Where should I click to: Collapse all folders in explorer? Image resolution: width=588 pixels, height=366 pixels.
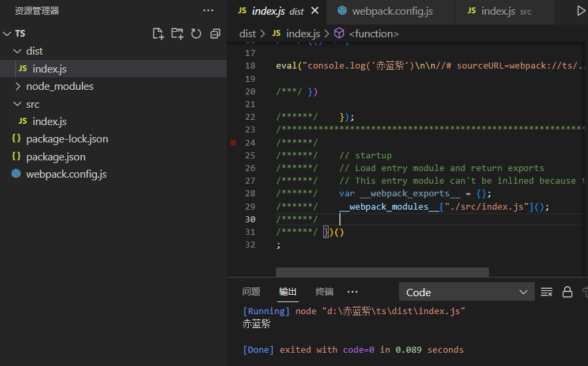(x=216, y=34)
